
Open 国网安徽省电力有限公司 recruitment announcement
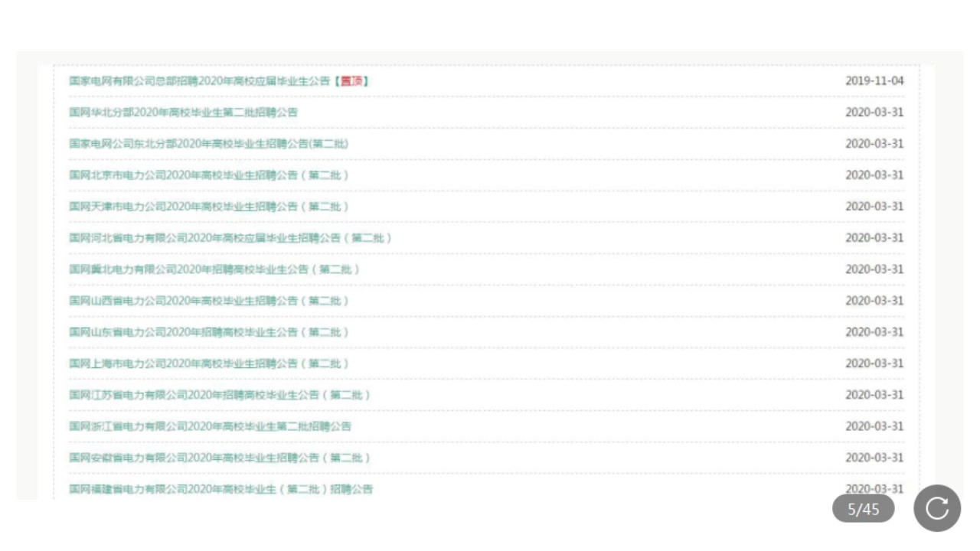(x=220, y=458)
